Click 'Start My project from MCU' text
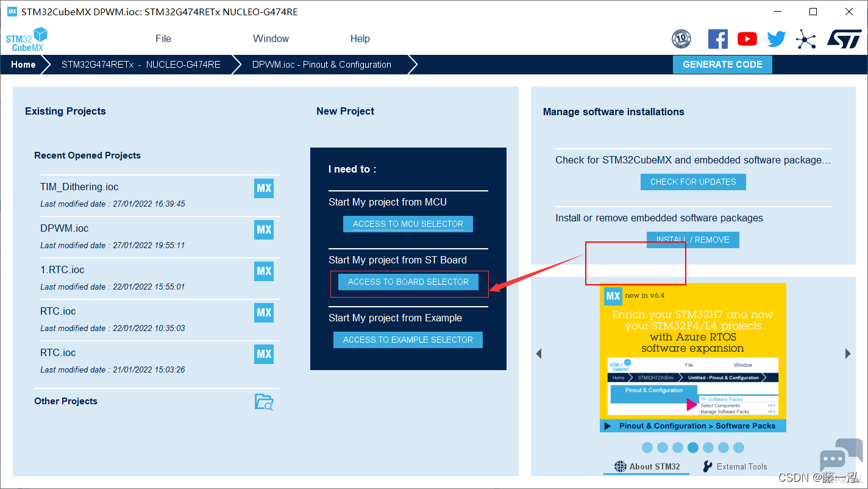868x489 pixels. 388,202
